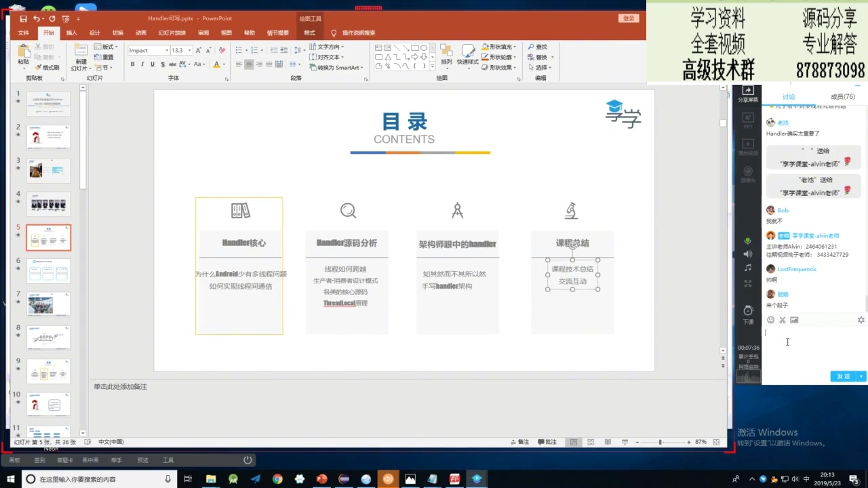Apply text shadow formatting
This screenshot has height=488, width=868.
163,64
